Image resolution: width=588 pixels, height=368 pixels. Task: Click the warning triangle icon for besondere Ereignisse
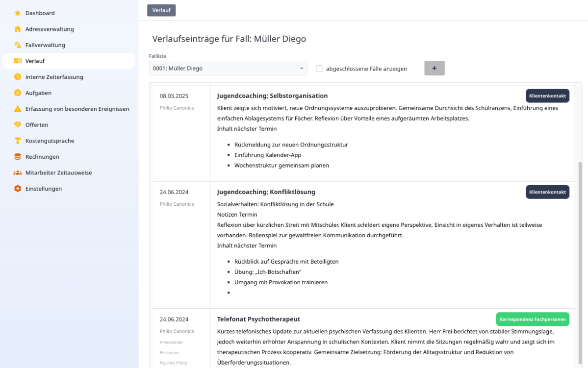point(18,109)
